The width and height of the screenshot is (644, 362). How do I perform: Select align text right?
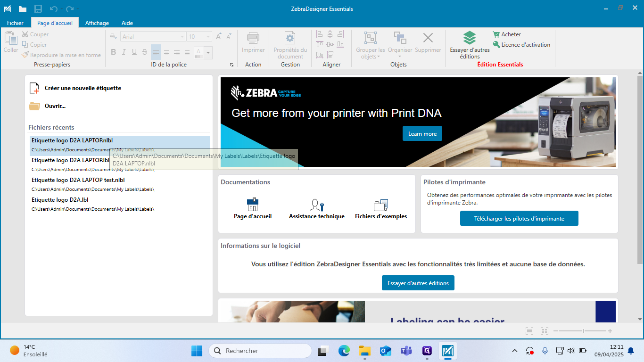(177, 52)
